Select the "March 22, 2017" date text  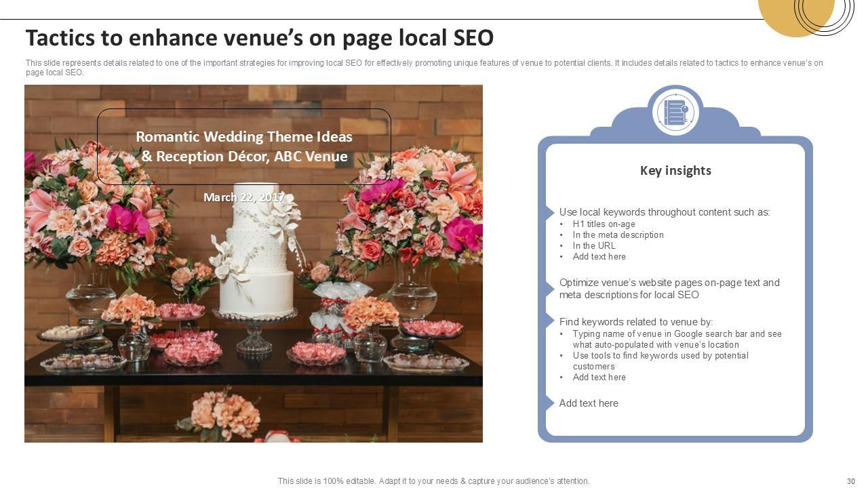coord(244,197)
